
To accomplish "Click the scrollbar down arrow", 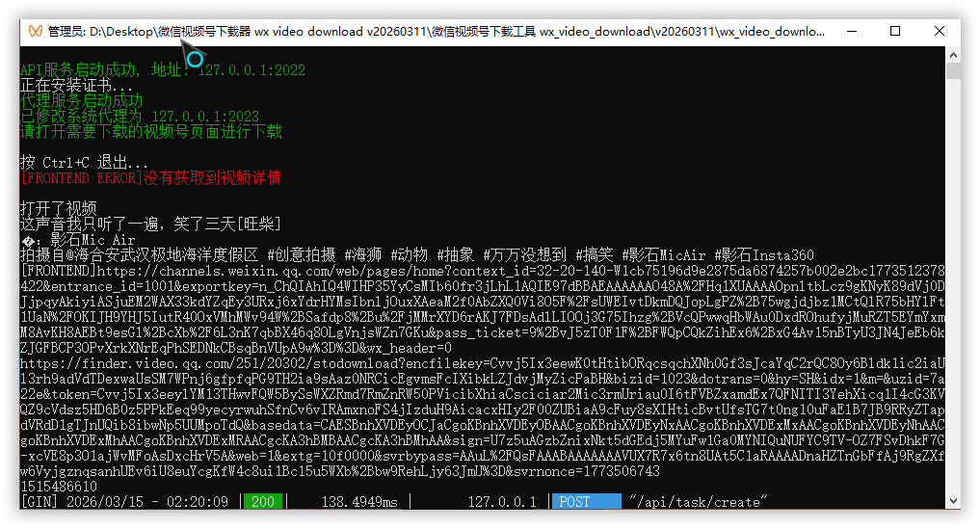I will coord(953,501).
